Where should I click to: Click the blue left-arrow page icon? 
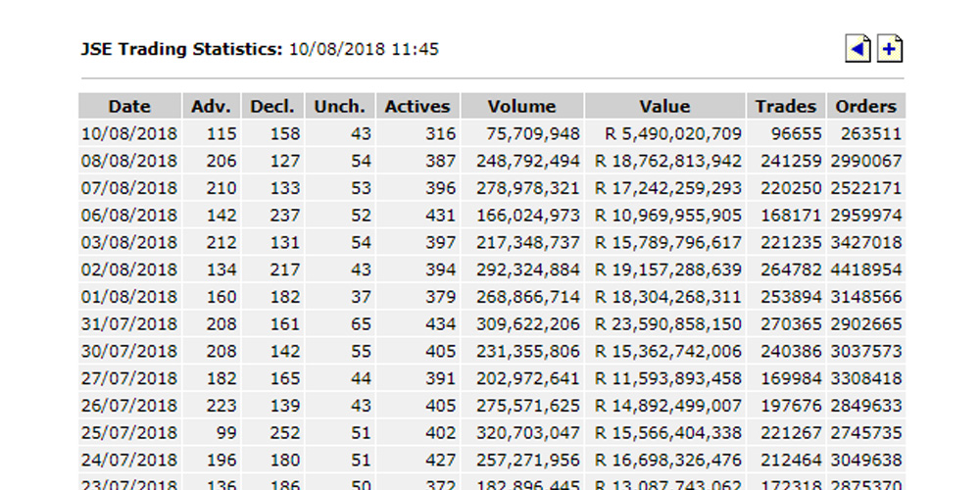[857, 49]
